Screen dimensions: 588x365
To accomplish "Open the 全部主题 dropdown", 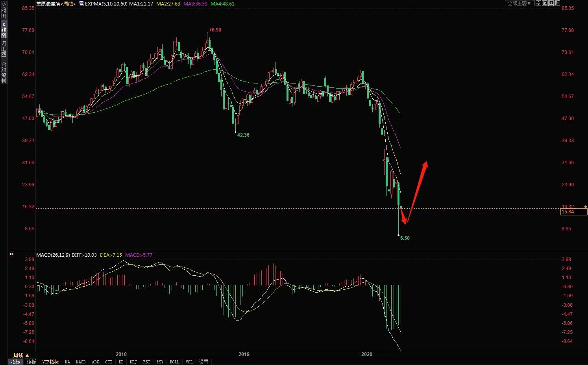I will tap(520, 3).
